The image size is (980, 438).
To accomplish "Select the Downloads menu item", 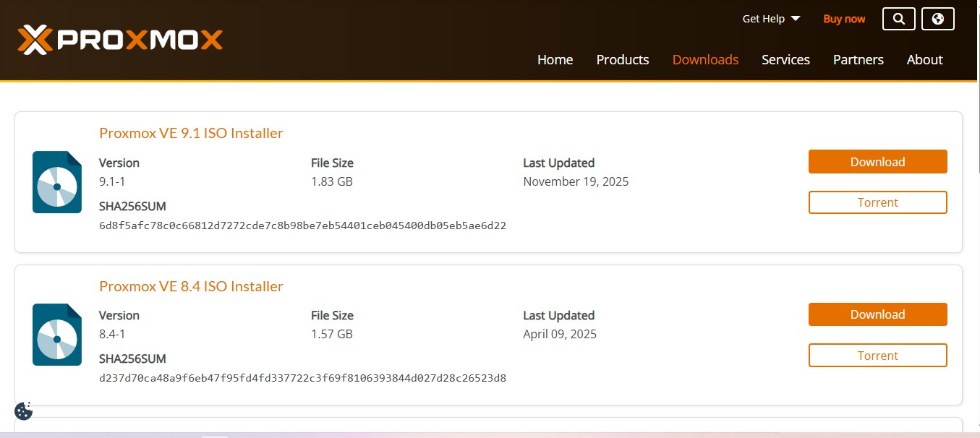I will coord(705,60).
